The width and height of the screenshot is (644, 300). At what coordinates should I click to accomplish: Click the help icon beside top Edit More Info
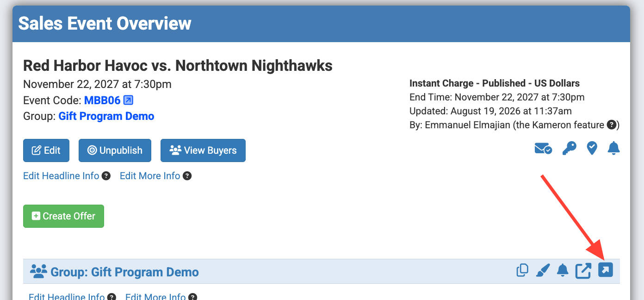click(187, 176)
